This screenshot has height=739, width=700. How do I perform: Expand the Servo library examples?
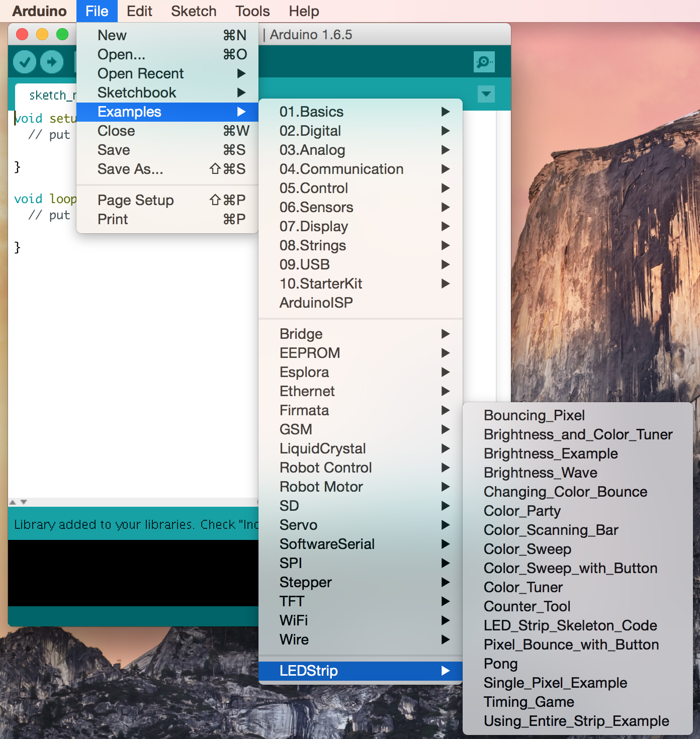coord(361,525)
